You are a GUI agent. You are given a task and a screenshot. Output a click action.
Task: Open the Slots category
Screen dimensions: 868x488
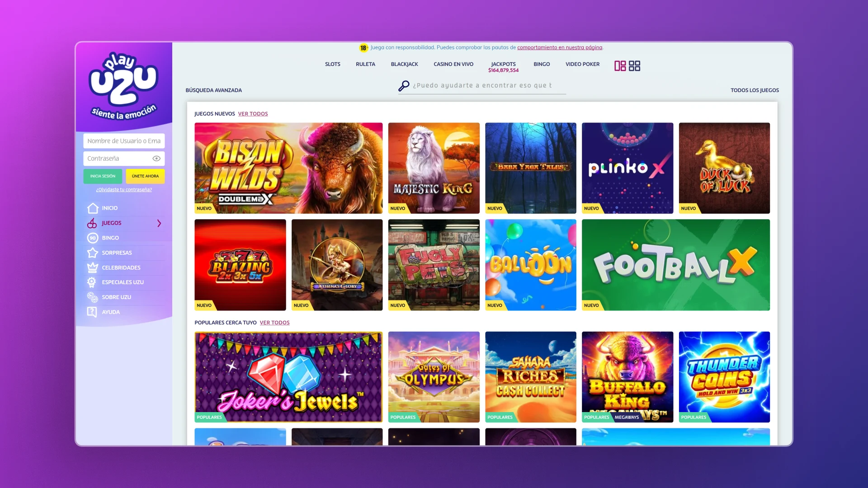[x=333, y=64]
